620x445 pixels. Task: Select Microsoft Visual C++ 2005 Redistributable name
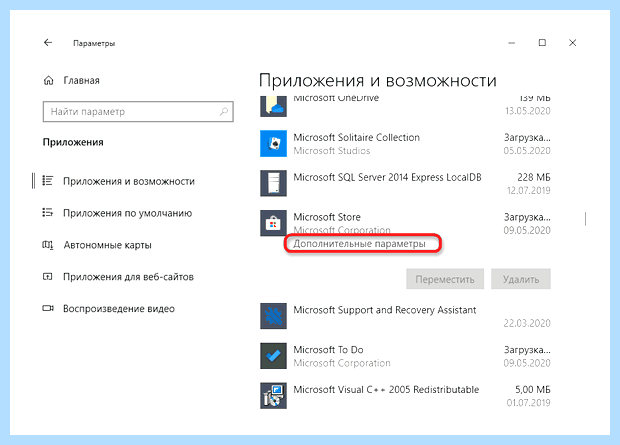(386, 390)
